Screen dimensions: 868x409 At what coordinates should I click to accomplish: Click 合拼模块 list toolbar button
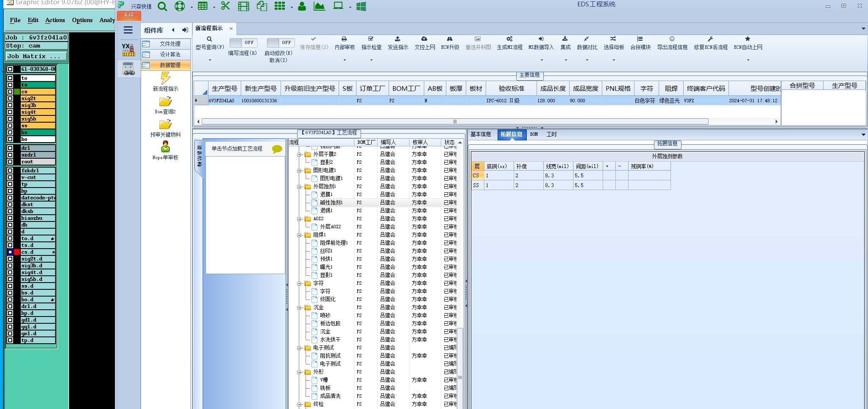coord(640,43)
